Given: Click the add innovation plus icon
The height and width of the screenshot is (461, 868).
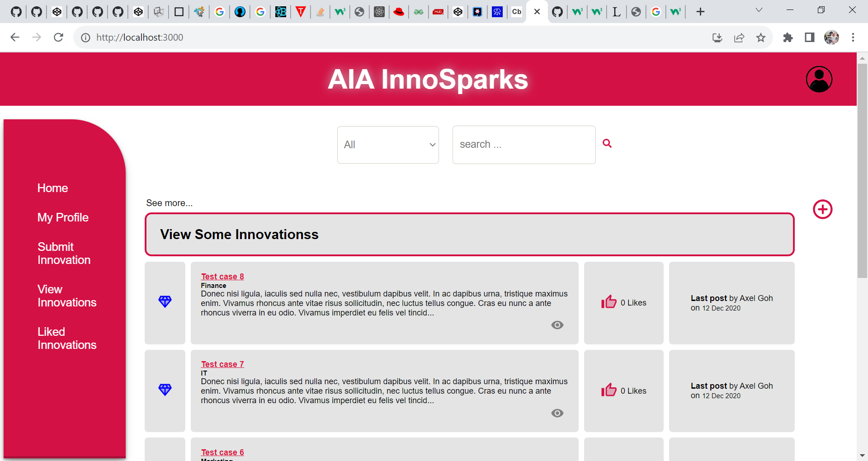Looking at the screenshot, I should (822, 209).
